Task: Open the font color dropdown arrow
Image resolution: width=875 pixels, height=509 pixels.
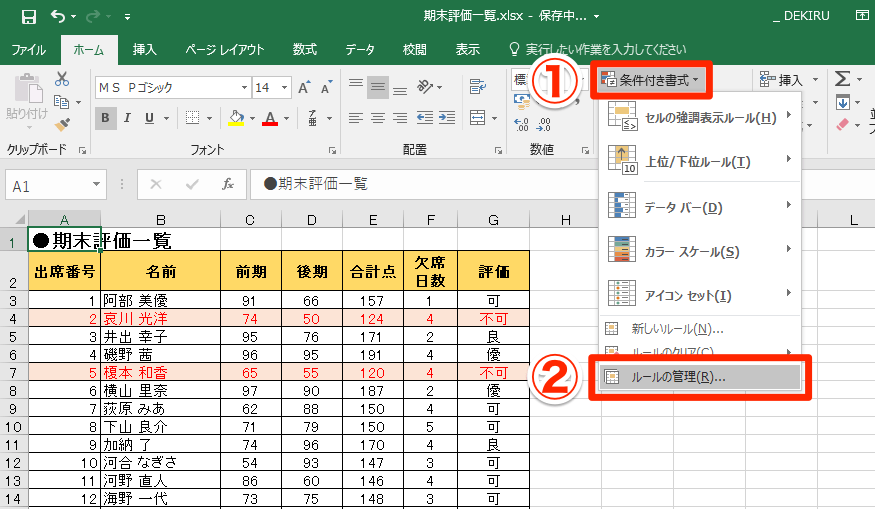Action: click(x=287, y=118)
